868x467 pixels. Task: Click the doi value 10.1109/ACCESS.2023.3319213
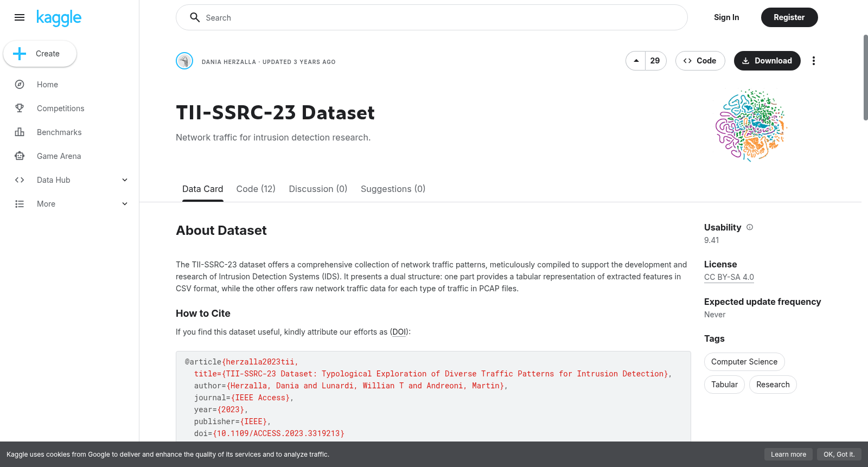(x=279, y=433)
